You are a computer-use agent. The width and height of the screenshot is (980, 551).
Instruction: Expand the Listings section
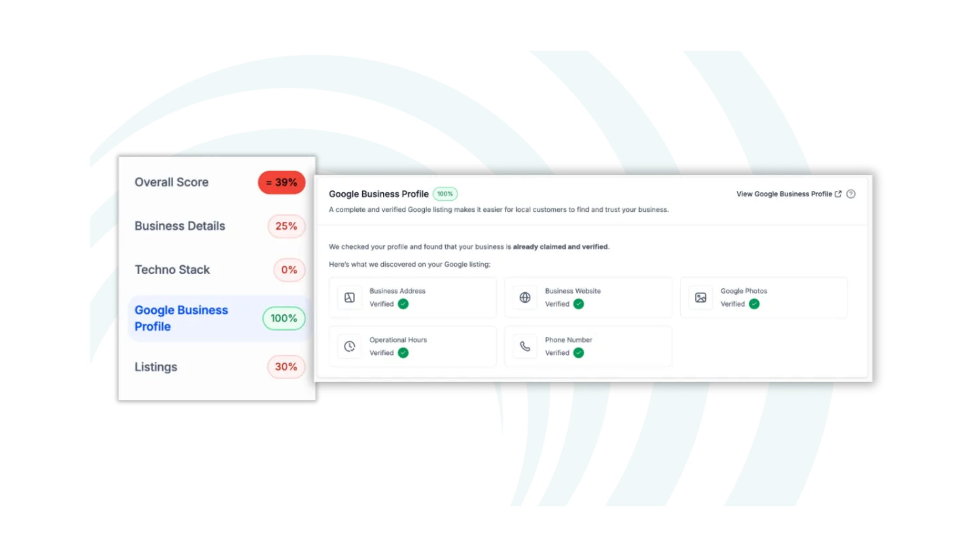pyautogui.click(x=155, y=367)
